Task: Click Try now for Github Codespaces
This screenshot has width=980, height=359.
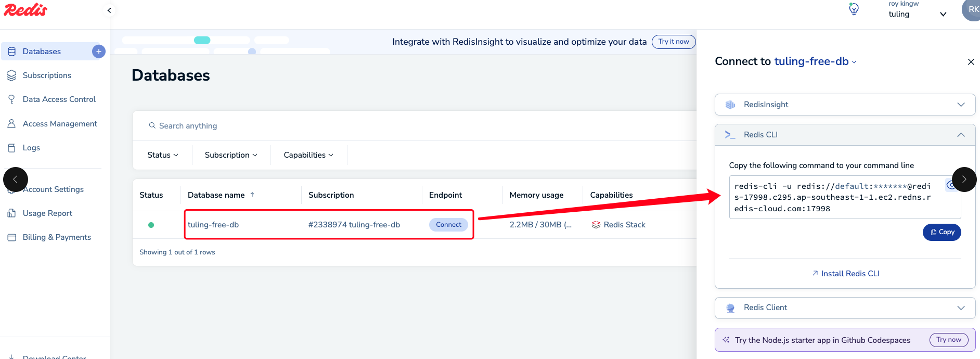Action: (x=949, y=340)
